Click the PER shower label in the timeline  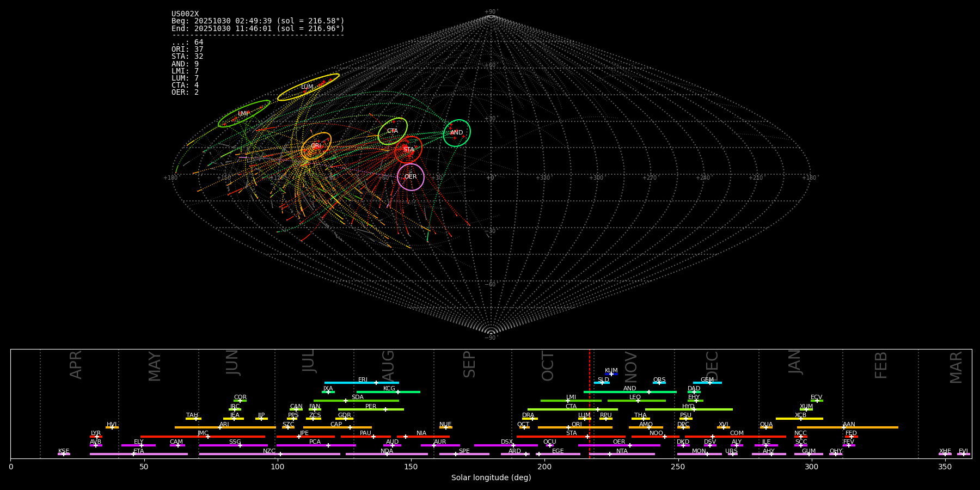[371, 407]
